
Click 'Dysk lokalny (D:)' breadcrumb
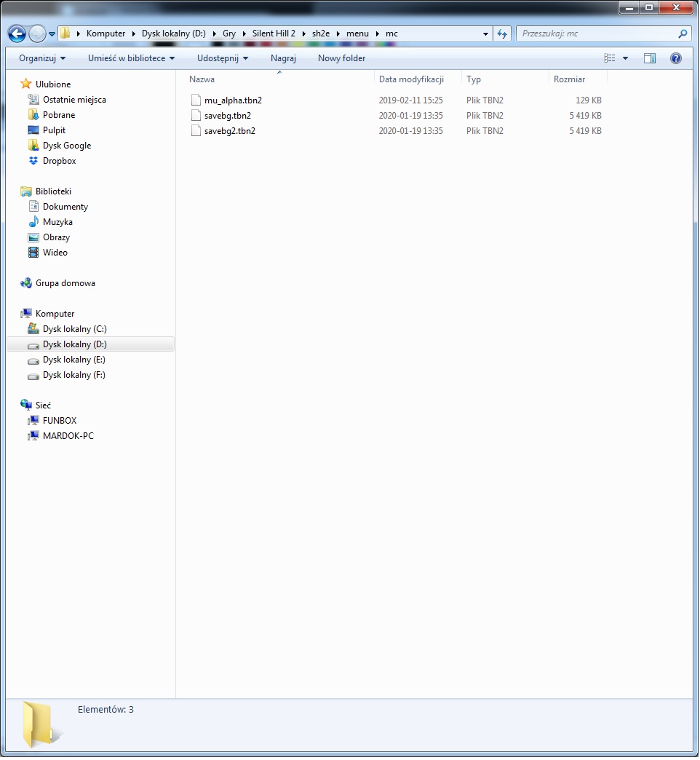point(173,33)
